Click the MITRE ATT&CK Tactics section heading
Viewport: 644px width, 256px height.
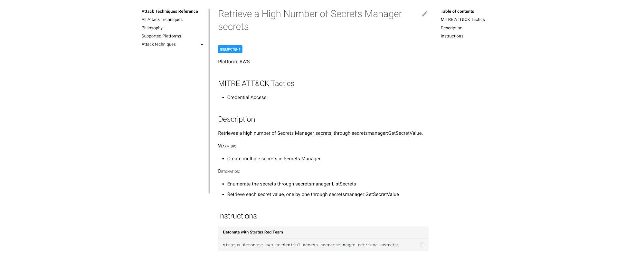[x=256, y=84]
